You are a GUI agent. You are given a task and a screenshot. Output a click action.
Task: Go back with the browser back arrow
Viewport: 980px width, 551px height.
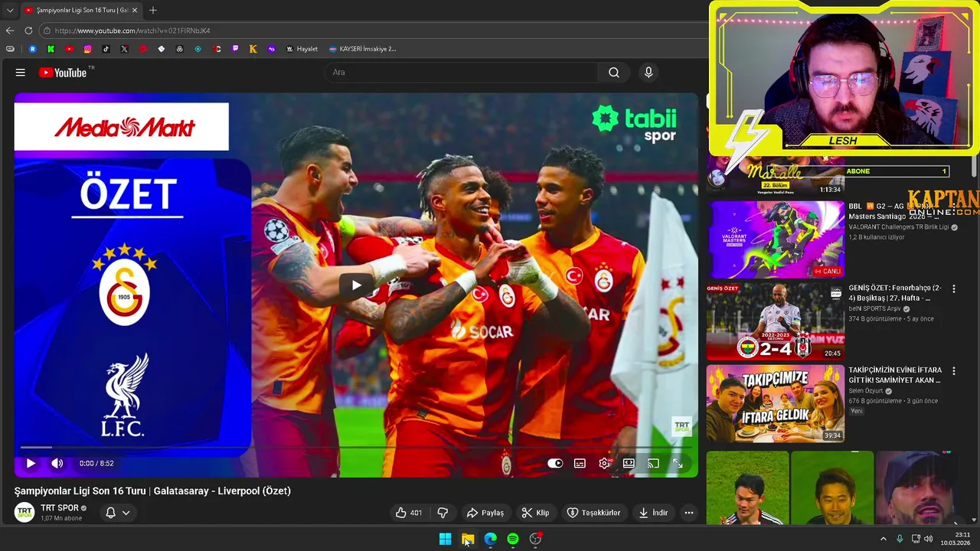point(10,31)
